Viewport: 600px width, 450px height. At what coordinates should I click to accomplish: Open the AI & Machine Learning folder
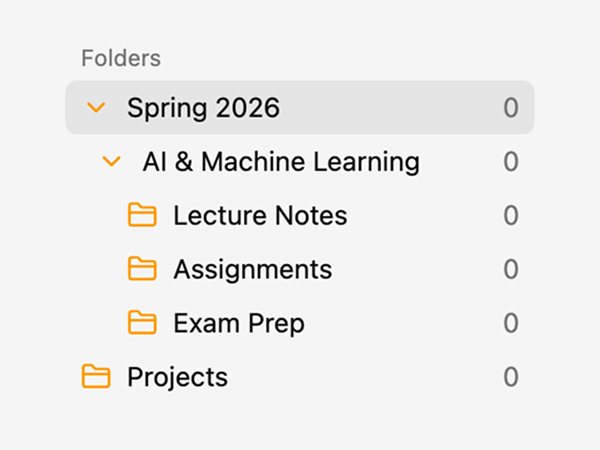click(281, 161)
